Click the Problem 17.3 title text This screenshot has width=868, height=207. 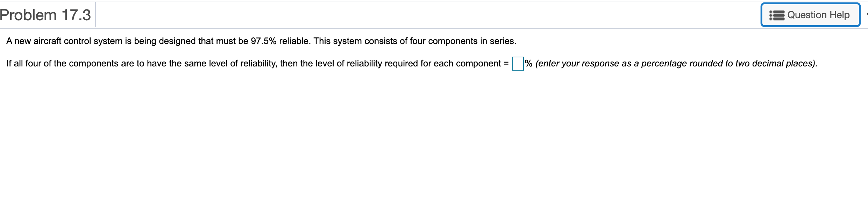coord(45,14)
